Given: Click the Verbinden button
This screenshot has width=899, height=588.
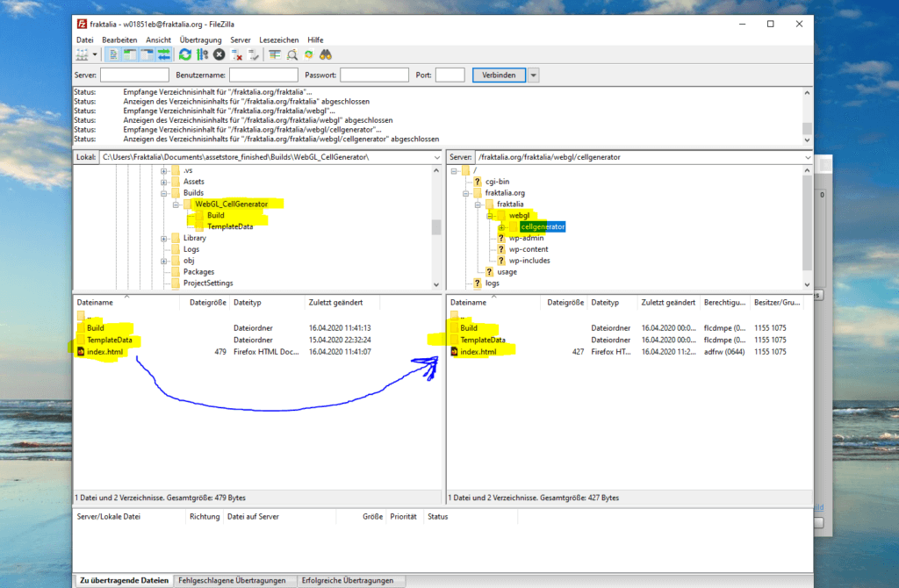Looking at the screenshot, I should click(499, 75).
